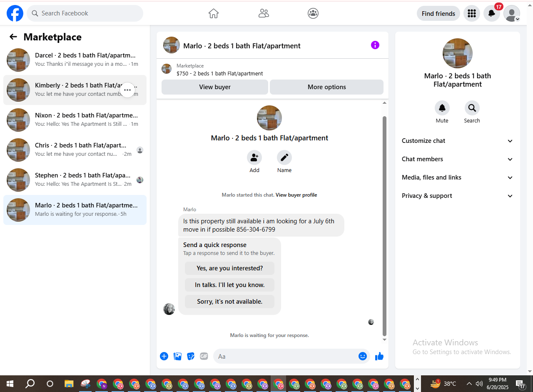533x392 pixels.
Task: Attach a file with photo icon
Action: 177,356
